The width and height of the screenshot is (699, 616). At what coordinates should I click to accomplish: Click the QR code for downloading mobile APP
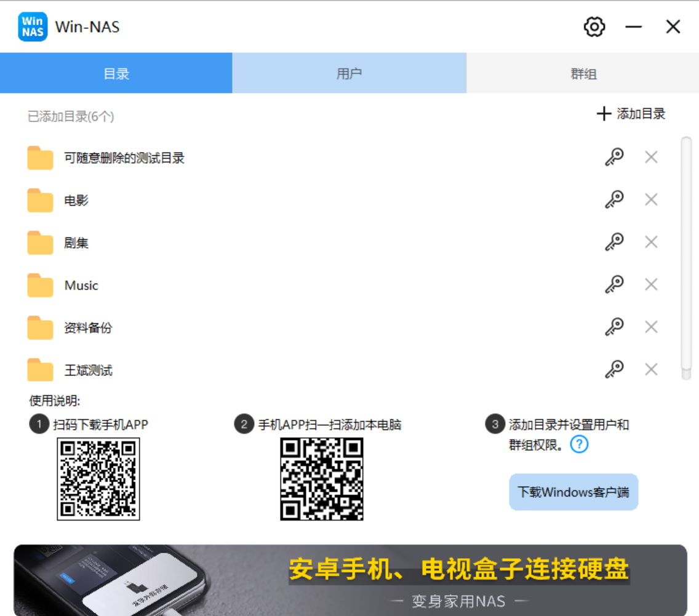tap(98, 479)
